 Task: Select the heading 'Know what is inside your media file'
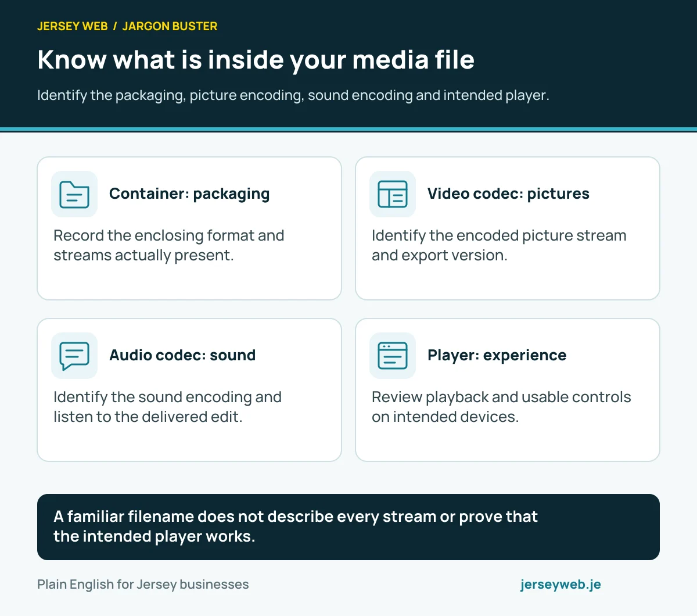[x=256, y=60]
